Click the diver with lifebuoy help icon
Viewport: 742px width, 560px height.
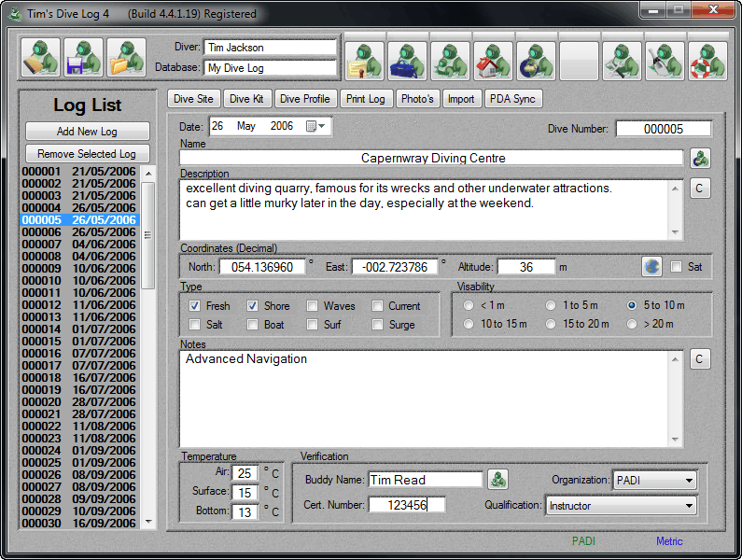(x=707, y=62)
